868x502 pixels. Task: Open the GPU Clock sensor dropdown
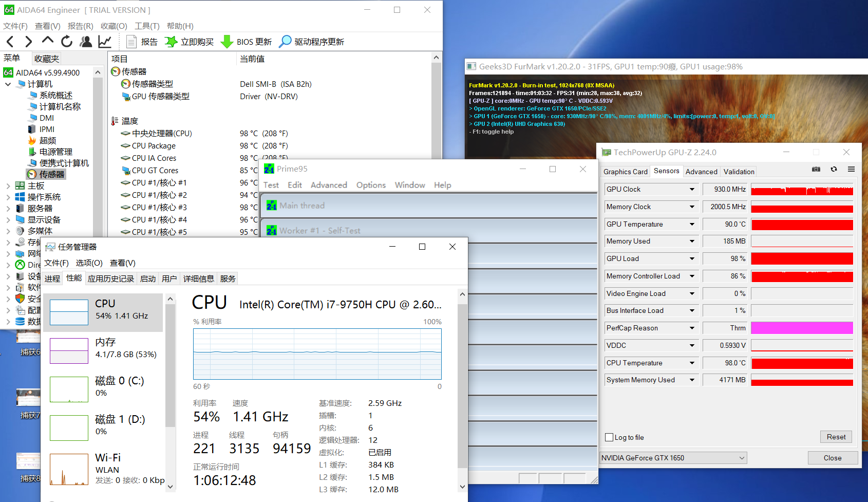692,189
